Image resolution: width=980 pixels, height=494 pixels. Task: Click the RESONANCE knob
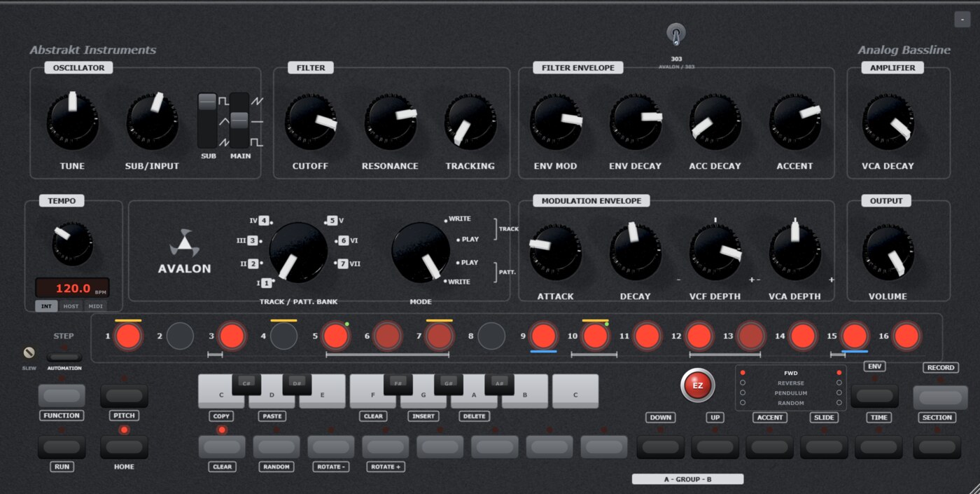390,123
